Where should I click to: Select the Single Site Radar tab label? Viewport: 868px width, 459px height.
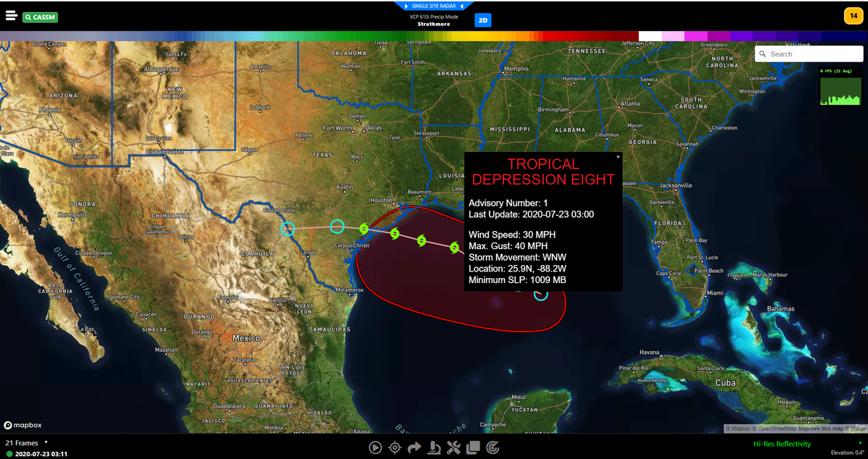click(433, 6)
